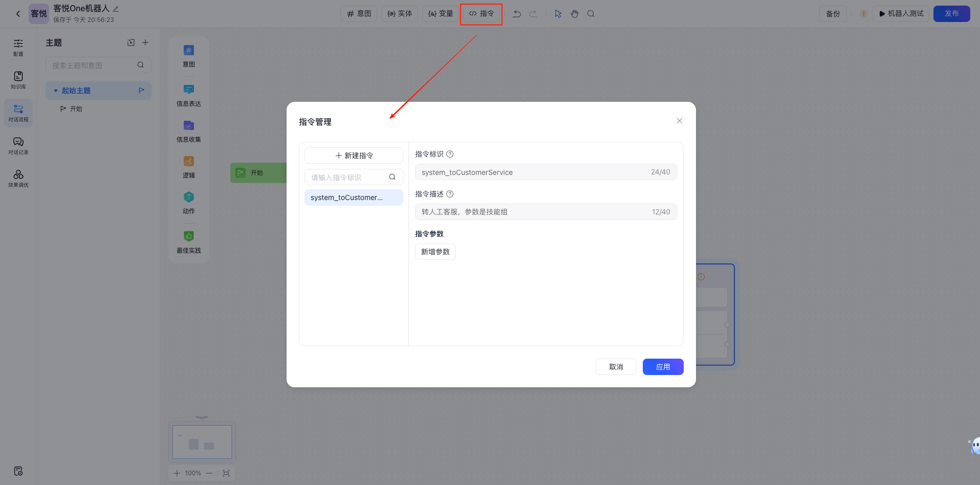Viewport: 980px width, 485px height.
Task: Click the 指令 toolbar button
Action: [x=481, y=14]
